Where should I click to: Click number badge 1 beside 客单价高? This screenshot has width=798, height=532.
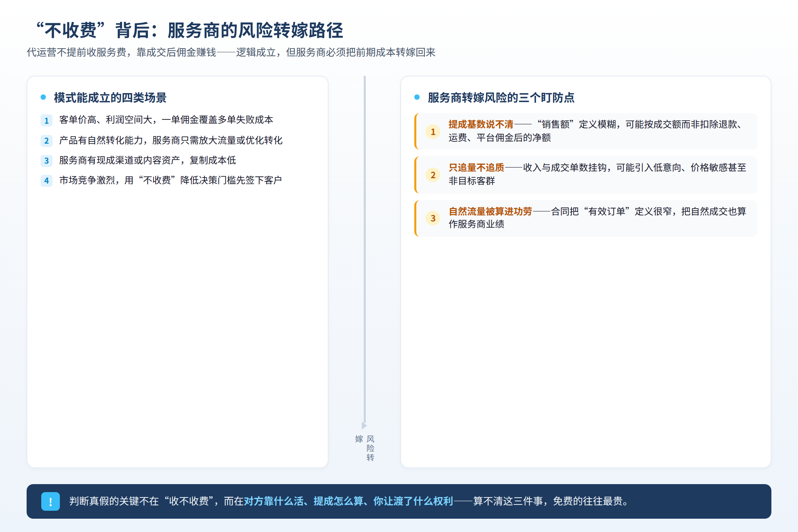pos(47,120)
